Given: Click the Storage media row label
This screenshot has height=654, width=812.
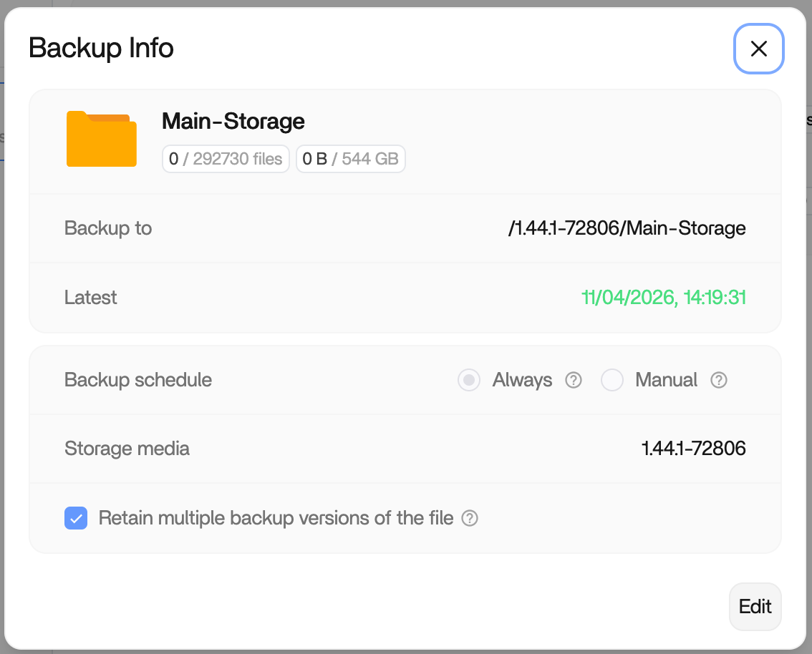Looking at the screenshot, I should tap(127, 449).
